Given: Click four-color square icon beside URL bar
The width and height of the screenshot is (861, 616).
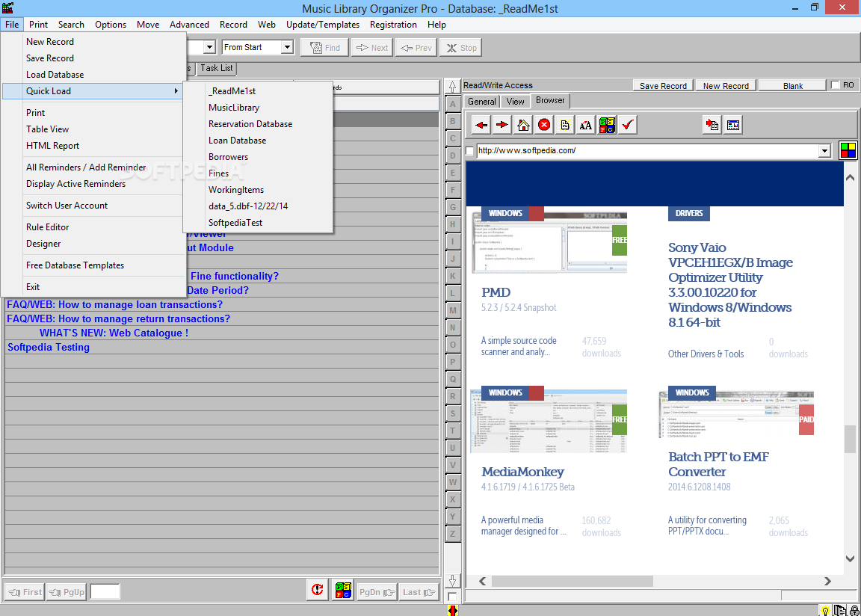Looking at the screenshot, I should [848, 150].
